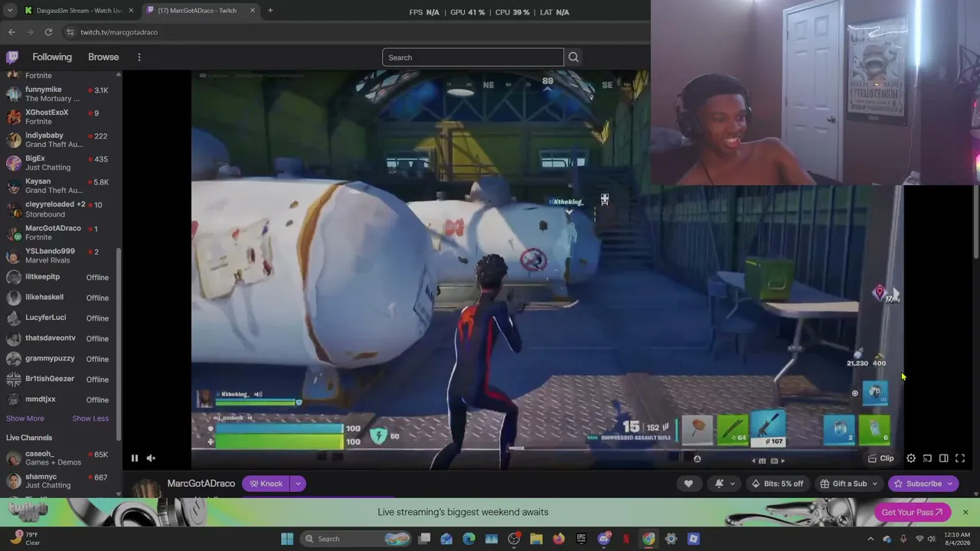The width and height of the screenshot is (980, 551).
Task: Open File Explorer from taskbar
Action: (537, 539)
